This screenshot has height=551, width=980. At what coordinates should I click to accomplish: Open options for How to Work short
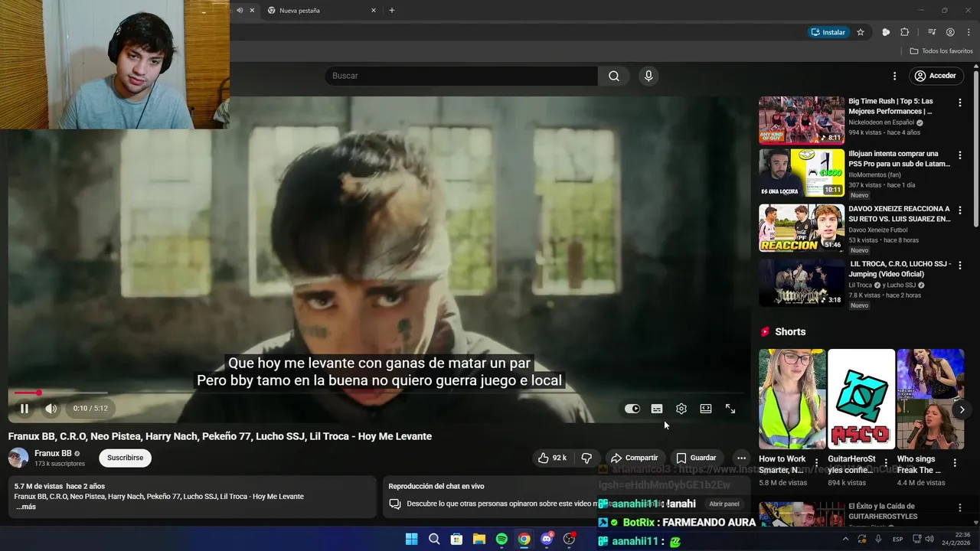click(816, 462)
